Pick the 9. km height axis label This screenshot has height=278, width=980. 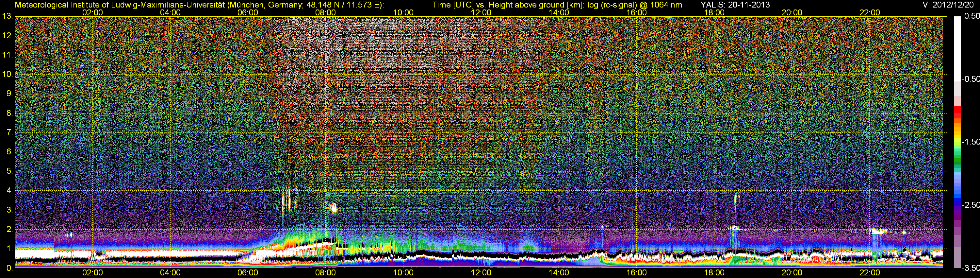9,93
